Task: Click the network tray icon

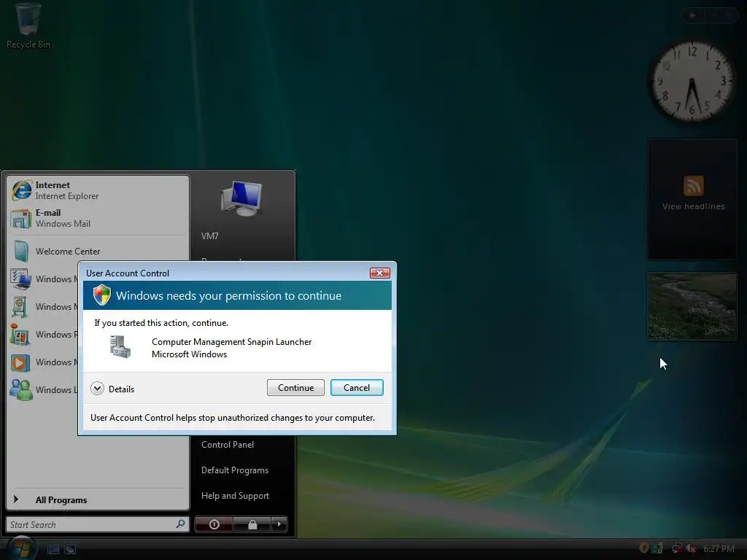Action: point(676,548)
